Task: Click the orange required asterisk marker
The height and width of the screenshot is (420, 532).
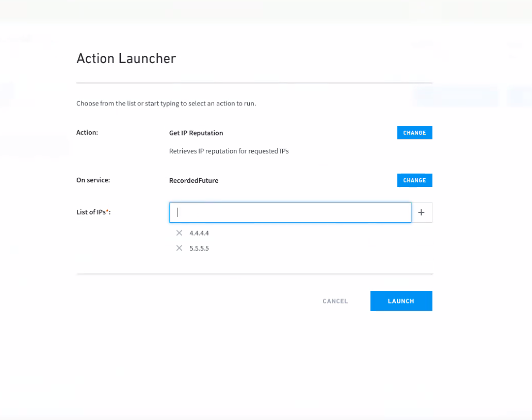Action: point(107,211)
